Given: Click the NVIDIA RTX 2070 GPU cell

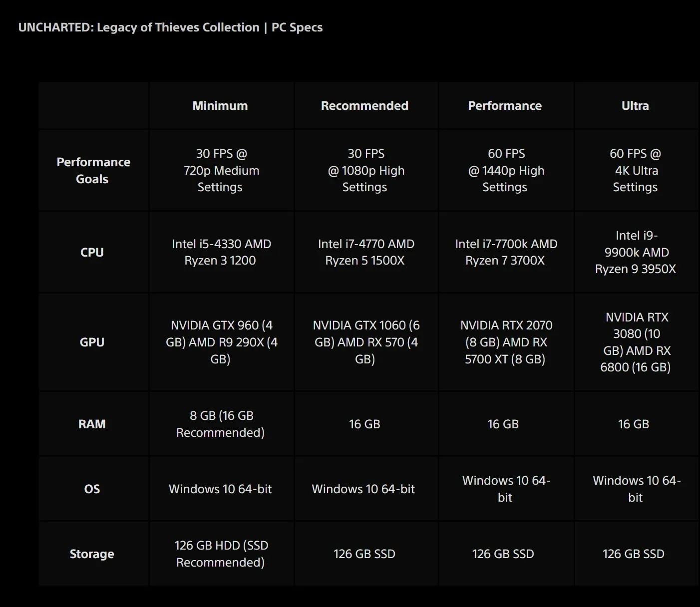Looking at the screenshot, I should click(505, 342).
